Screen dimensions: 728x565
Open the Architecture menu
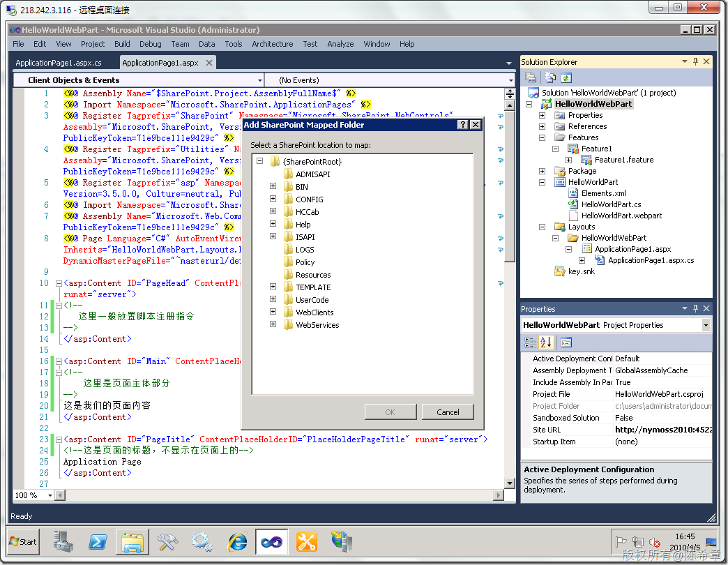point(273,44)
